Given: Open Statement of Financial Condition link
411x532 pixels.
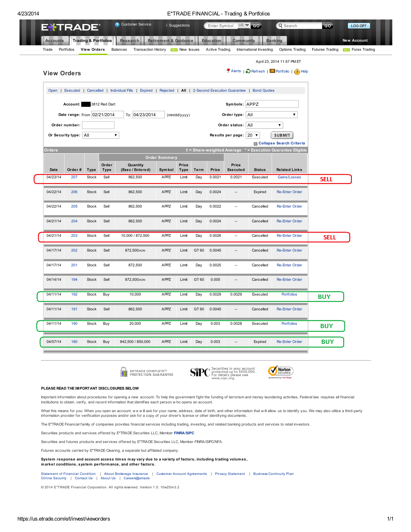Looking at the screenshot, I should (68, 474).
